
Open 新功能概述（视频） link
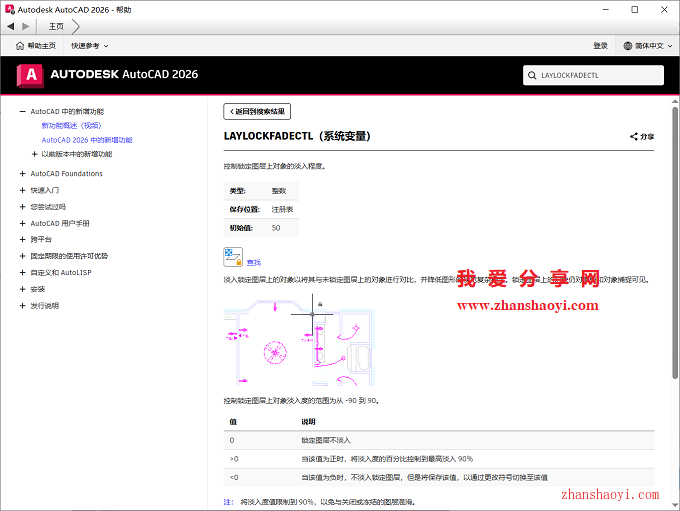coord(72,125)
